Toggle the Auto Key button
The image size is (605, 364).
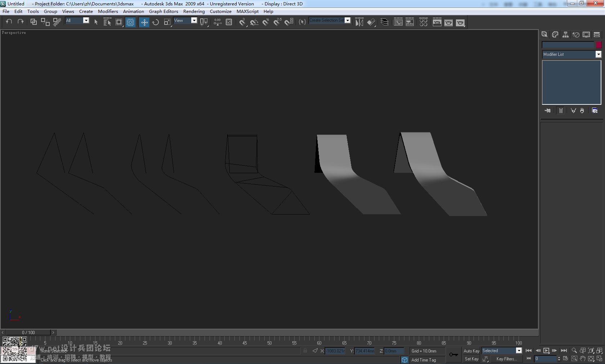(471, 351)
